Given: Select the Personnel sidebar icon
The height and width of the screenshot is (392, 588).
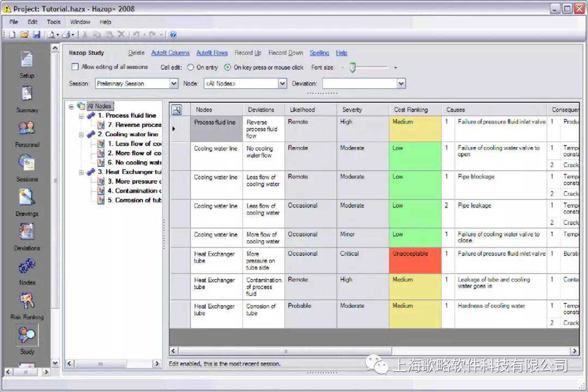Looking at the screenshot, I should [27, 128].
